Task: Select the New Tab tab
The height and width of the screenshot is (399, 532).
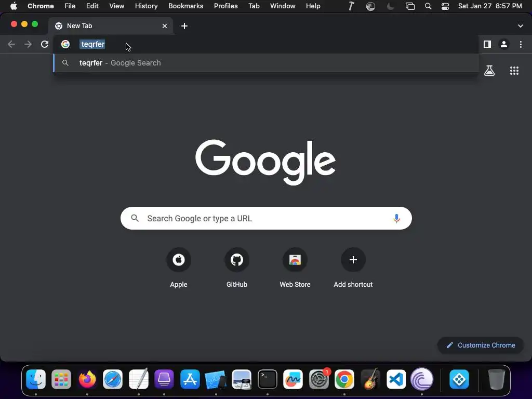Action: [111, 26]
